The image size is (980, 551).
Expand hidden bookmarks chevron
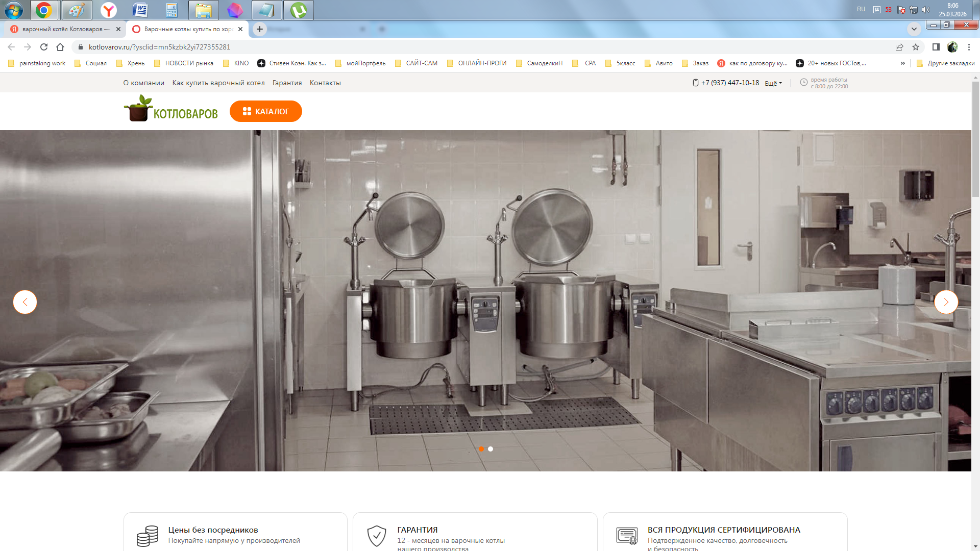(902, 63)
